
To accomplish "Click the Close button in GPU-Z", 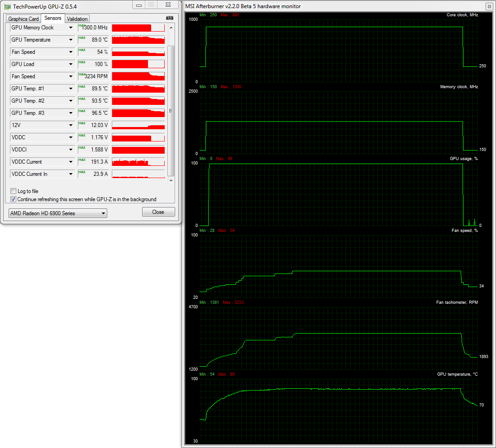I will tap(158, 212).
